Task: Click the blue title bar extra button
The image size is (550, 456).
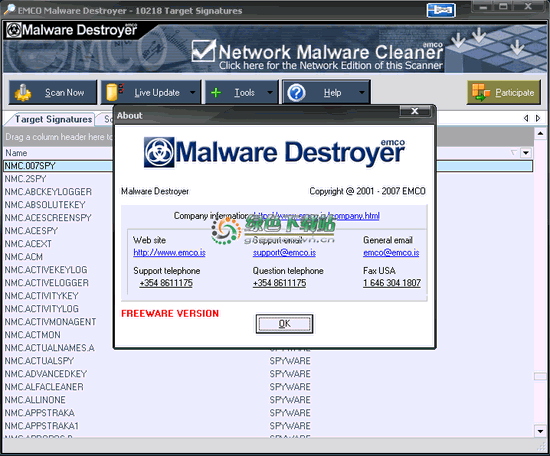Action: click(441, 10)
